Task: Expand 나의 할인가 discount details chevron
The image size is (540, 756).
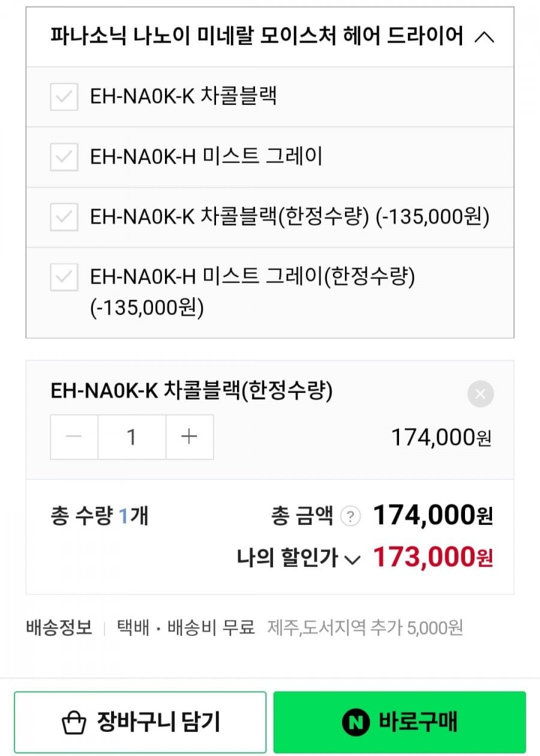Action: (352, 560)
